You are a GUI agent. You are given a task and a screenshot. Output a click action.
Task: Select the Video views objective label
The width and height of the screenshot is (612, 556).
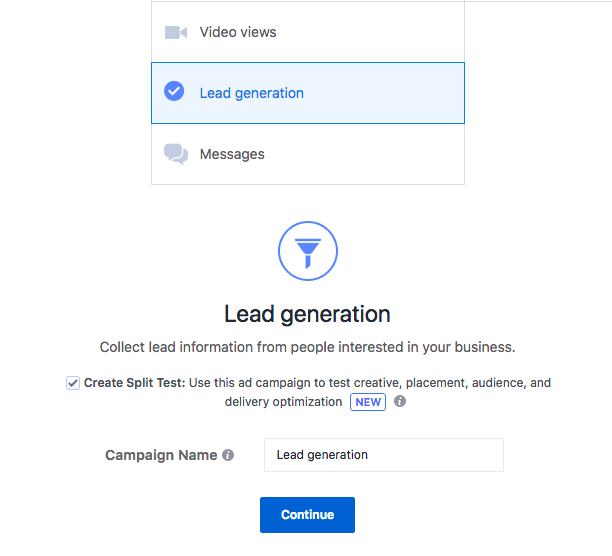click(x=238, y=32)
